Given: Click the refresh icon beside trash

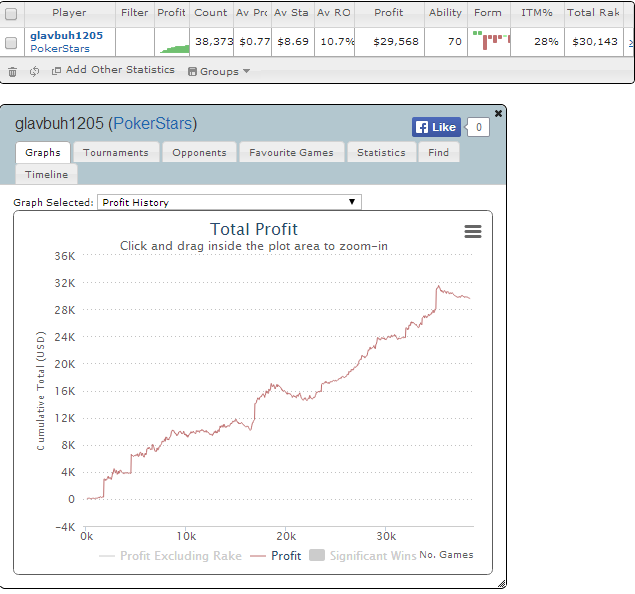Looking at the screenshot, I should click(34, 72).
